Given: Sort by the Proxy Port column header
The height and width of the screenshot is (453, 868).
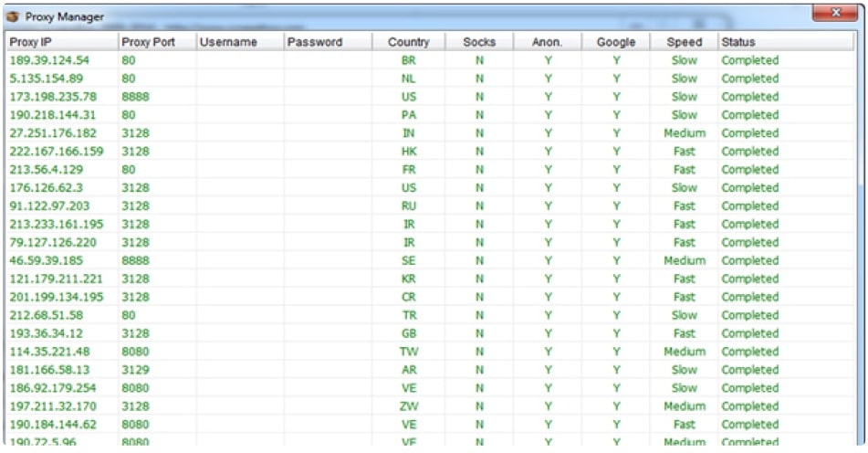Looking at the screenshot, I should 157,41.
